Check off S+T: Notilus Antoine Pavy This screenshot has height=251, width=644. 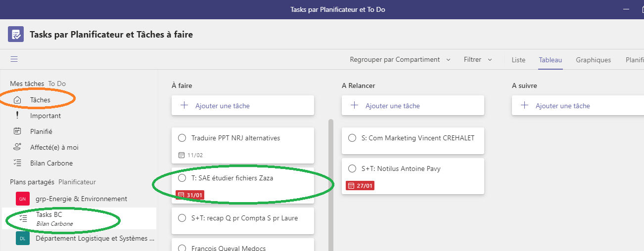(352, 168)
